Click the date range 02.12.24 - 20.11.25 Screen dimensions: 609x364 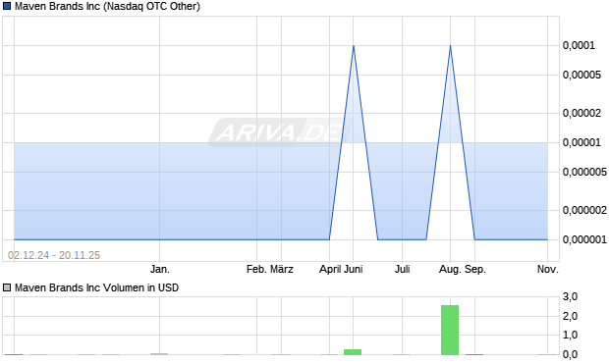(x=54, y=255)
